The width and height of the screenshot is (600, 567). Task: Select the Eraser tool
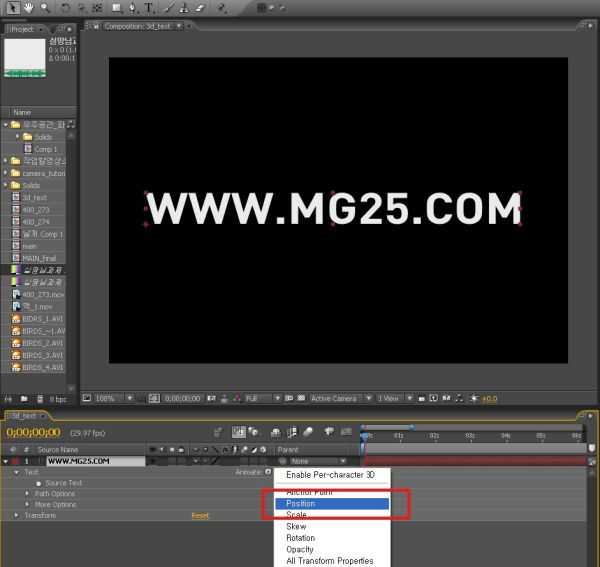(200, 8)
